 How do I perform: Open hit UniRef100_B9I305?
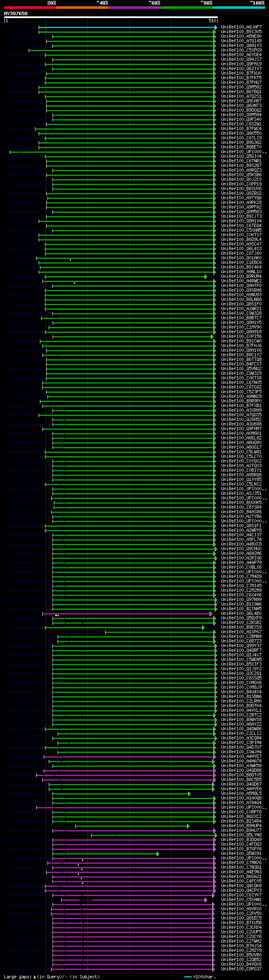pos(241,32)
